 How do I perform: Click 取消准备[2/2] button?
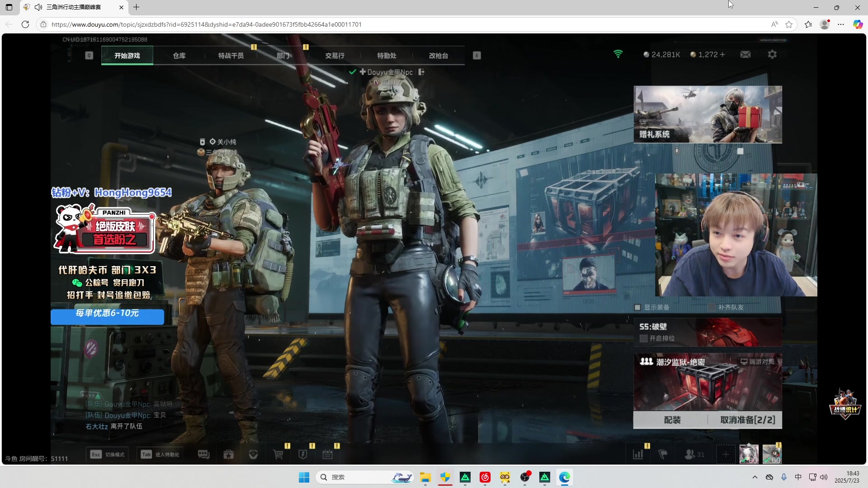point(747,420)
